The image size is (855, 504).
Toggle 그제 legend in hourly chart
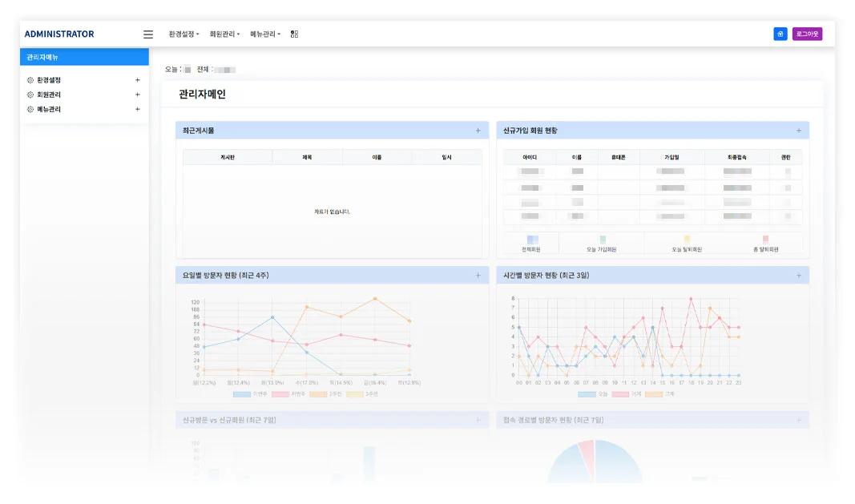pyautogui.click(x=659, y=393)
